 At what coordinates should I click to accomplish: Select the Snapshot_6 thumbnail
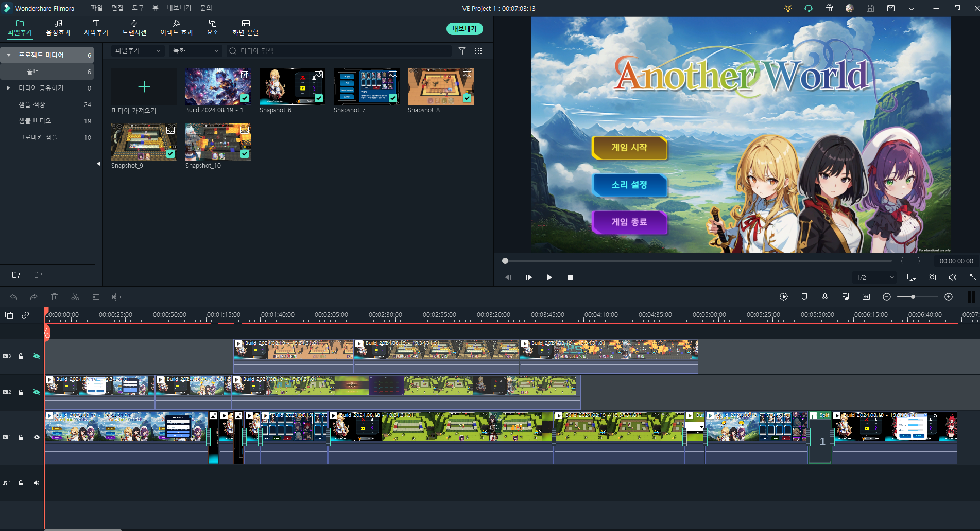[x=293, y=86]
